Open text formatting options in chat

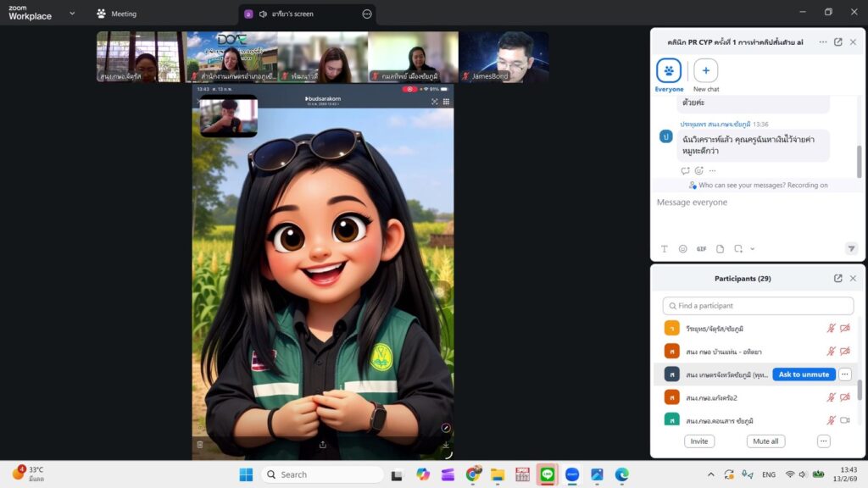664,249
